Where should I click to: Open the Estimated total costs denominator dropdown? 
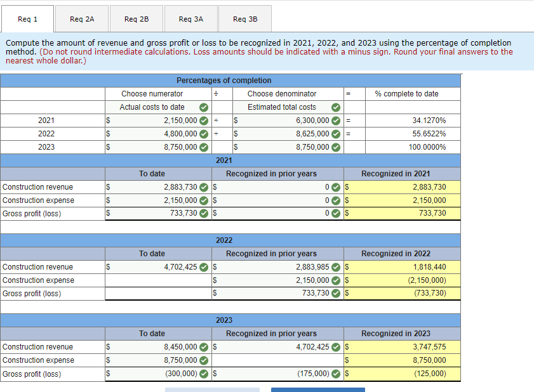[x=288, y=107]
